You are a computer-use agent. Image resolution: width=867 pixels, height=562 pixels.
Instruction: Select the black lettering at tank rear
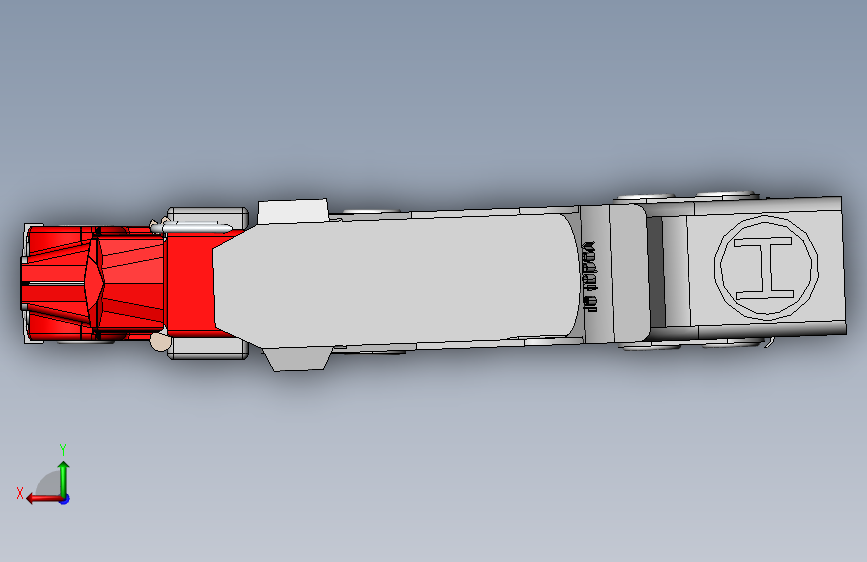click(x=590, y=277)
